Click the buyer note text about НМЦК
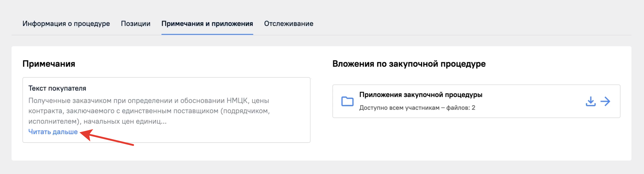 point(149,111)
